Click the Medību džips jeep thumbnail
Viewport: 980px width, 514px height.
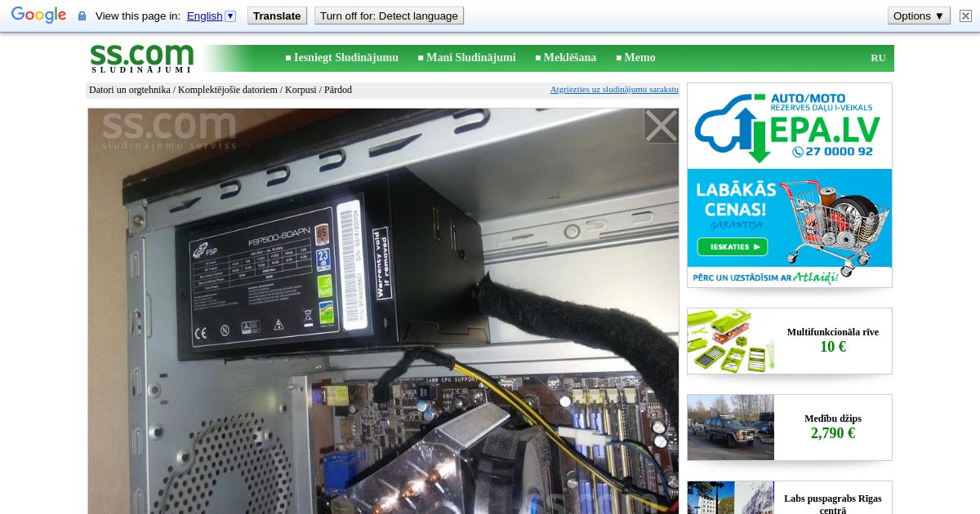pos(731,428)
